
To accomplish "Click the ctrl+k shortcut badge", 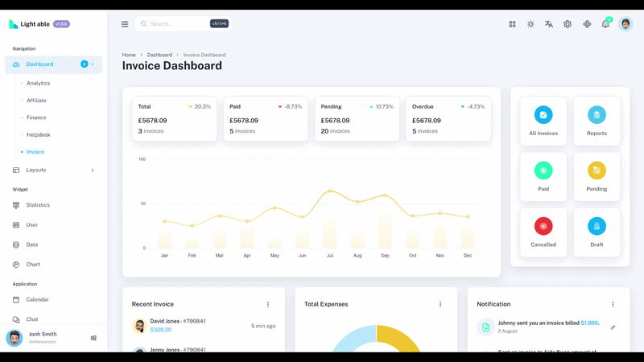I will click(x=219, y=24).
